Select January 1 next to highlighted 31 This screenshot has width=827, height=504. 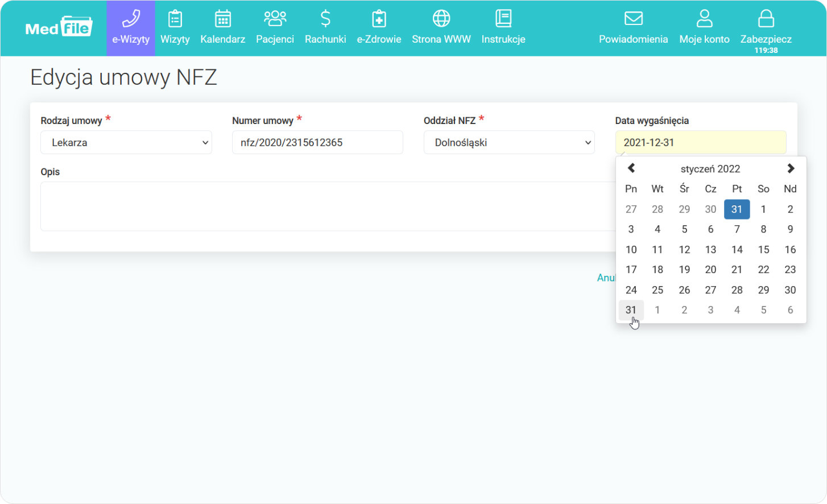(763, 209)
